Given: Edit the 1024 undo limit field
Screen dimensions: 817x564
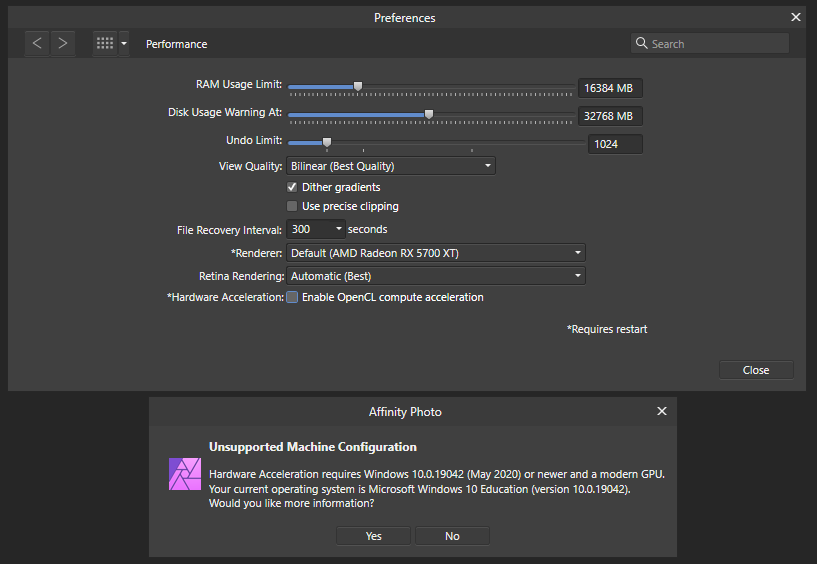Looking at the screenshot, I should point(615,144).
